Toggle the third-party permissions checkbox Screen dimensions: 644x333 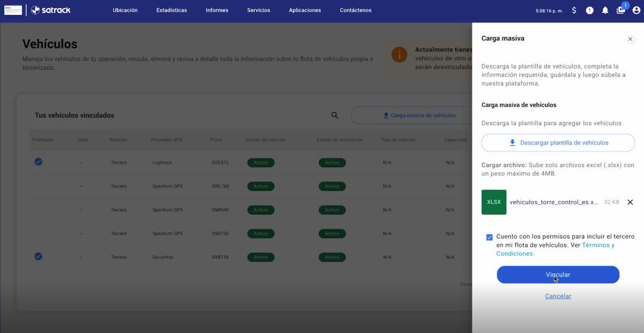(489, 237)
